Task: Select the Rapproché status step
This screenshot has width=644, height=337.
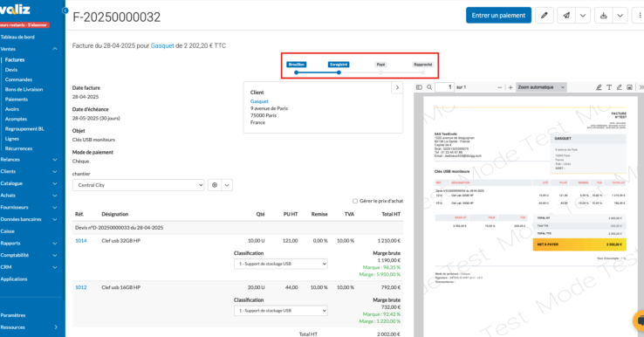Action: pyautogui.click(x=422, y=65)
